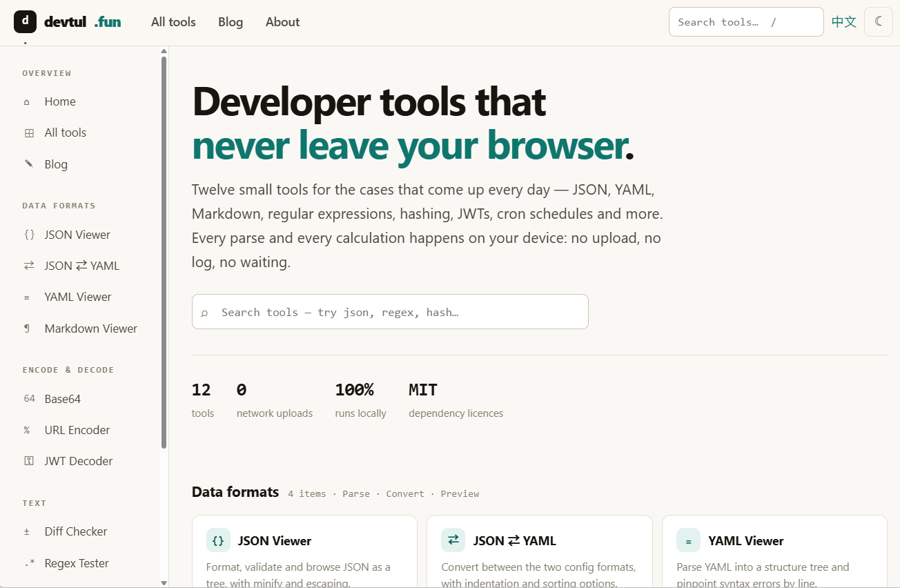Switch language to 中文
The image size is (900, 588).
click(x=844, y=21)
